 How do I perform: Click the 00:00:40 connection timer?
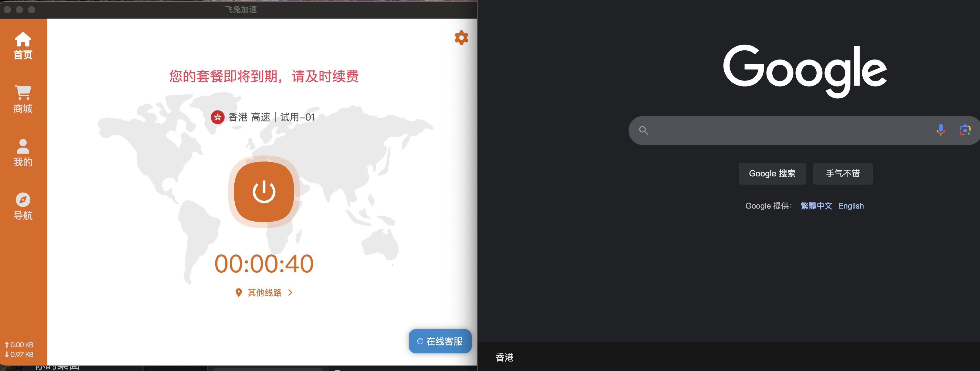pyautogui.click(x=264, y=264)
